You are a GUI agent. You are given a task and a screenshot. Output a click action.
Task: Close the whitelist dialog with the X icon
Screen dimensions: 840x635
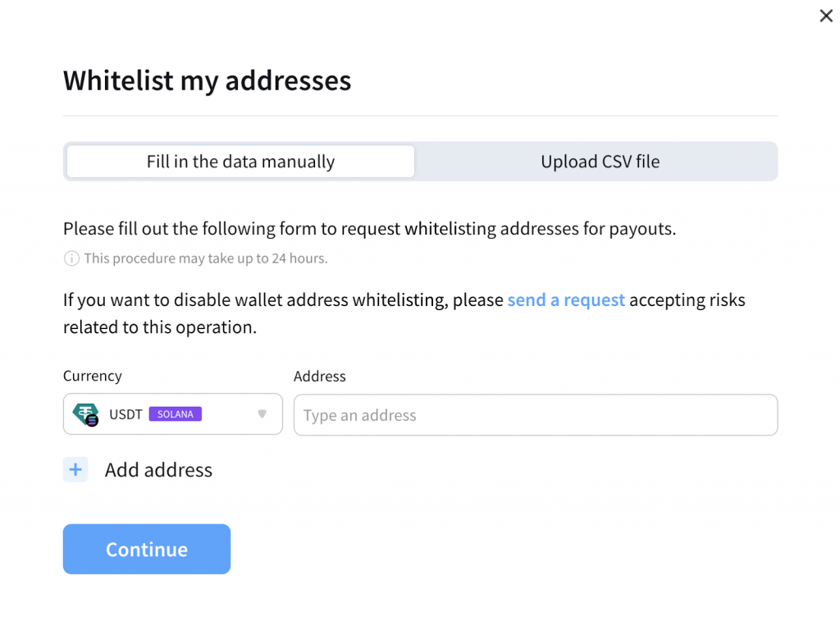pos(826,16)
